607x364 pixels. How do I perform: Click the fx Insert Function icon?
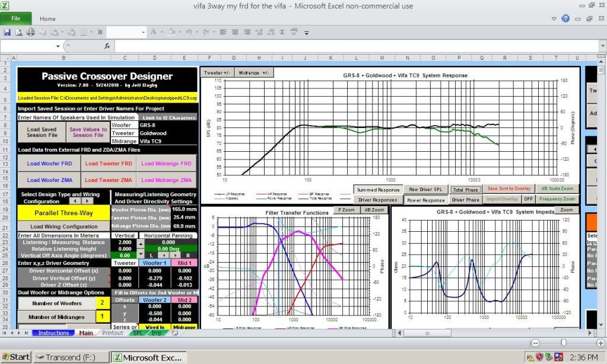coord(107,46)
